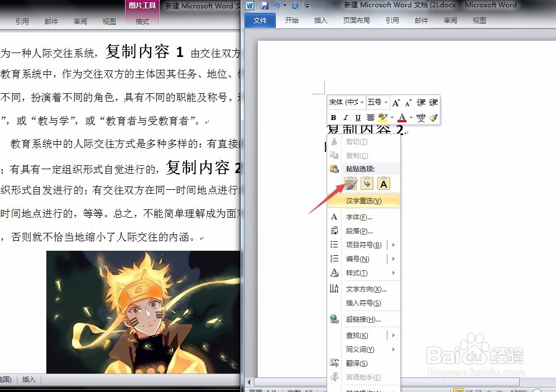Screen dimensions: 556x392
Task: Toggle Bold in the mini toolbar
Action: coord(333,117)
